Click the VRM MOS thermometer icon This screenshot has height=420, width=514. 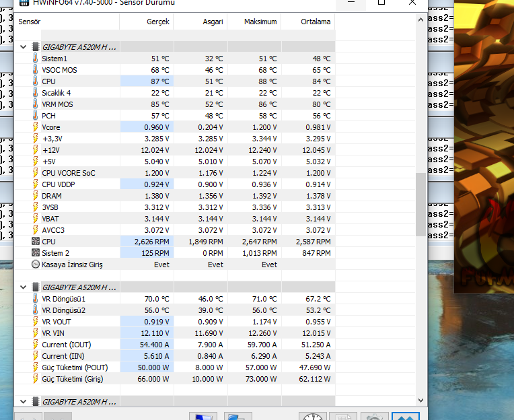pos(36,104)
